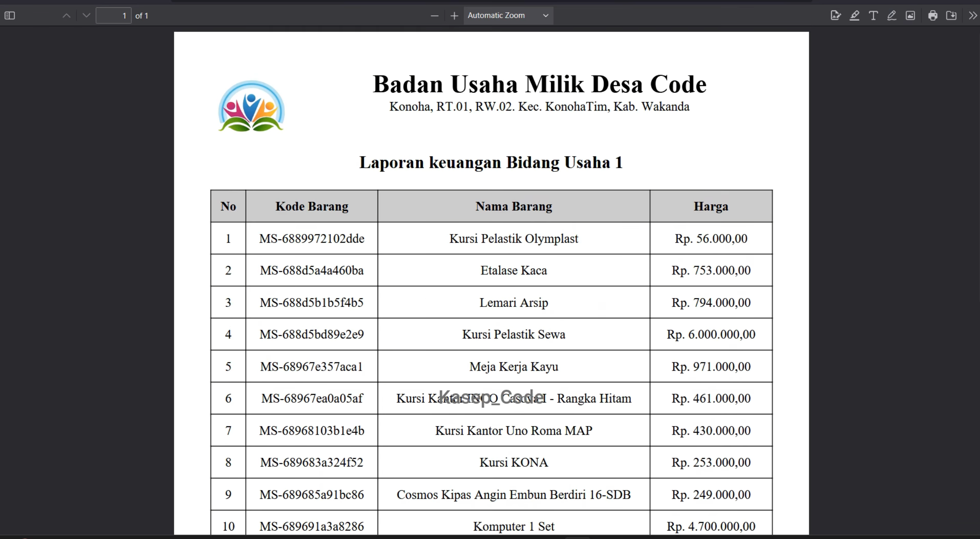
Task: Click price 'Rp. 4.700.000,00'
Action: pyautogui.click(x=711, y=526)
